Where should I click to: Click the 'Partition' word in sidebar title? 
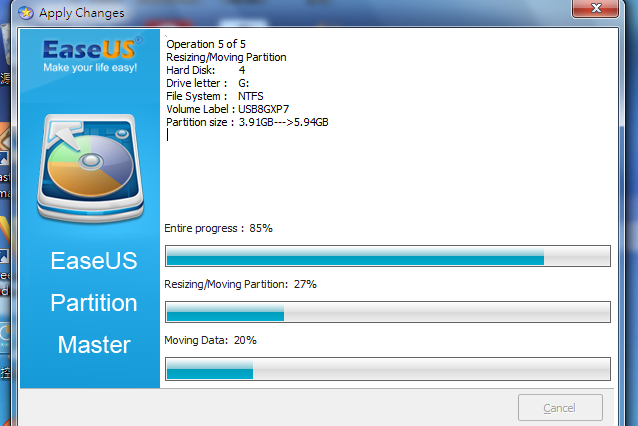tap(94, 303)
